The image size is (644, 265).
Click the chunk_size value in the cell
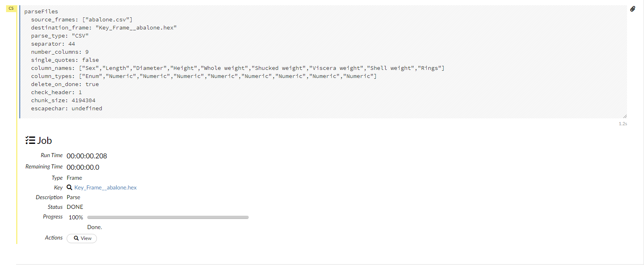(x=84, y=100)
